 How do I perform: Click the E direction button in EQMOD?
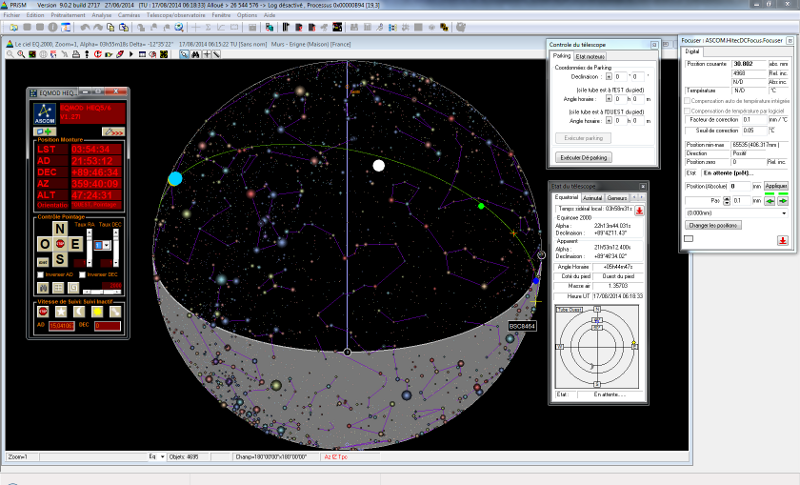tap(74, 245)
